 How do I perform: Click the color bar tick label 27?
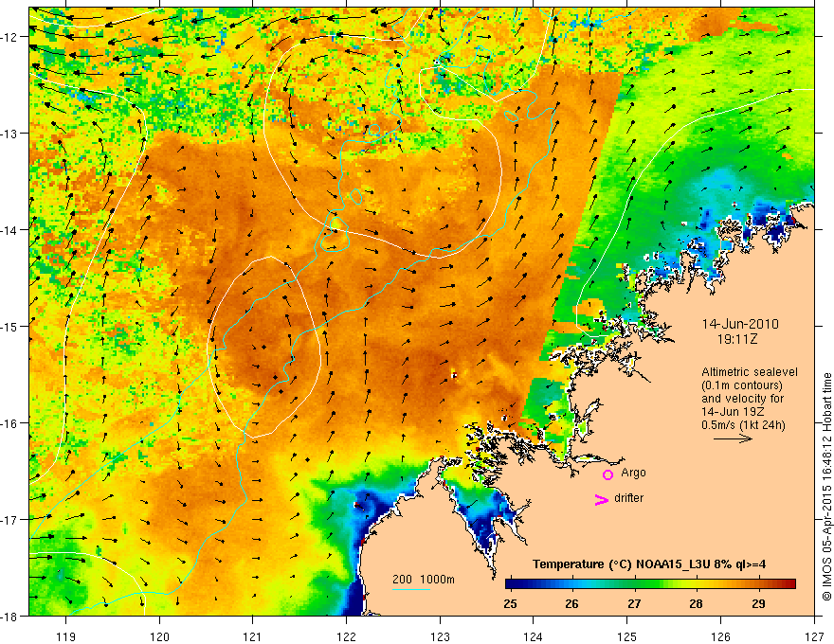coord(634,603)
